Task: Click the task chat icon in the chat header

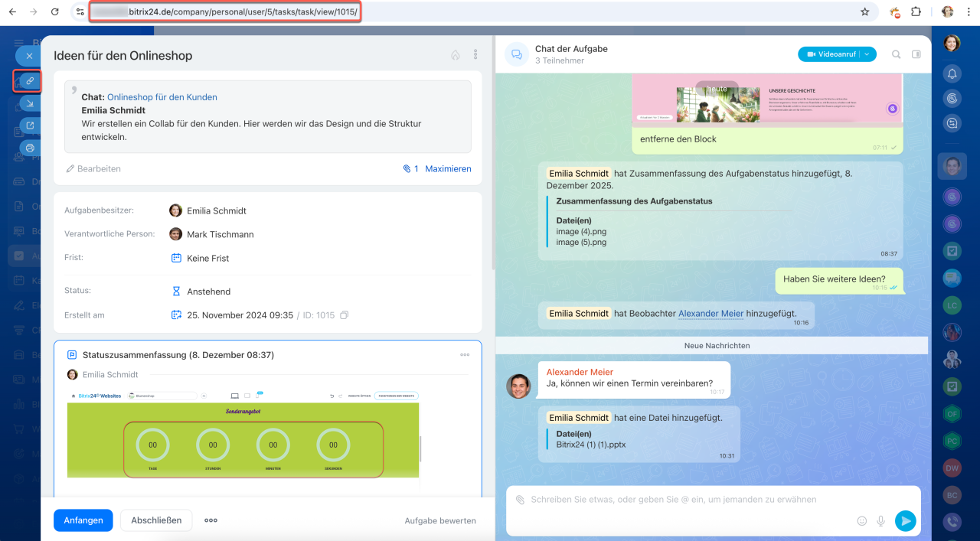Action: click(517, 54)
